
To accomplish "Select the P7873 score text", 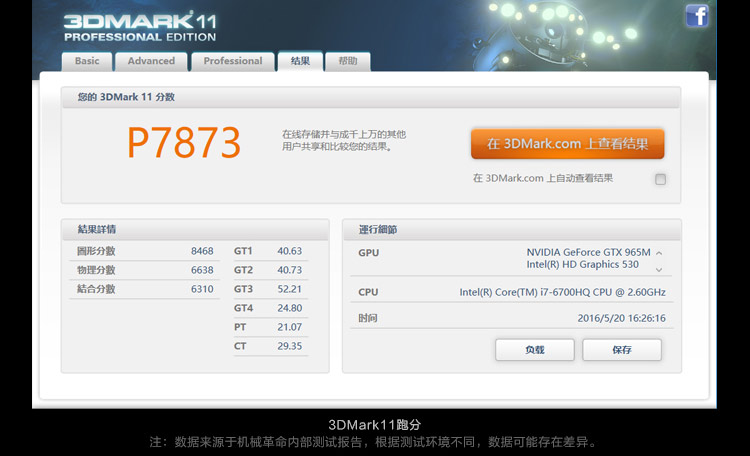I will (x=184, y=143).
